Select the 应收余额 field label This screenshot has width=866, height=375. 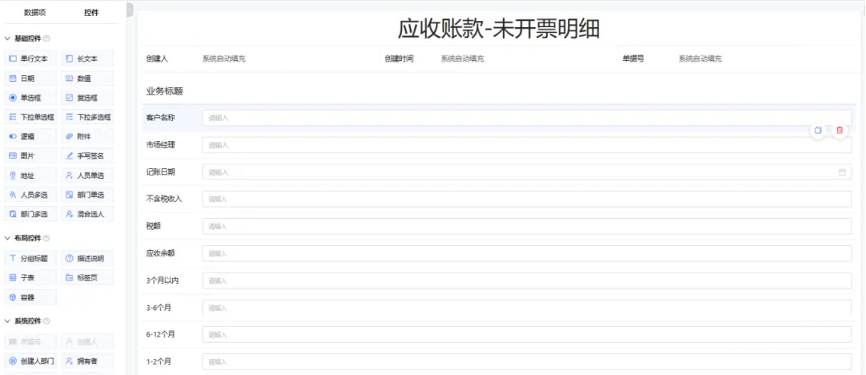tap(161, 253)
